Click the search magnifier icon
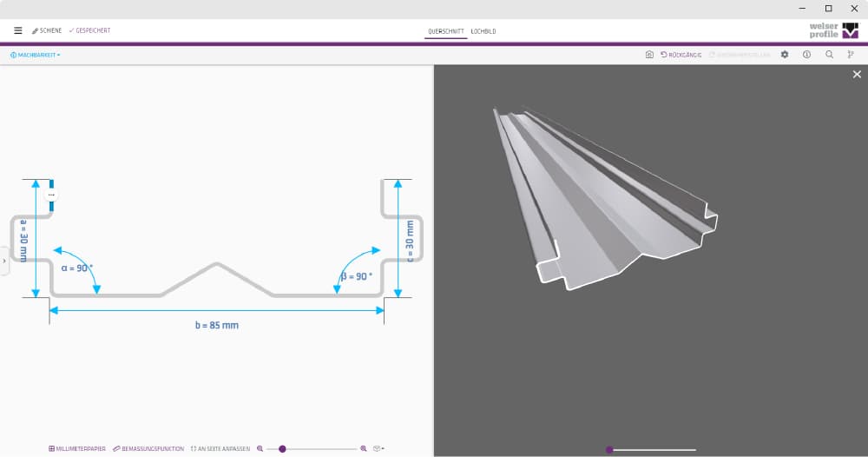The image size is (868, 457). pyautogui.click(x=829, y=55)
